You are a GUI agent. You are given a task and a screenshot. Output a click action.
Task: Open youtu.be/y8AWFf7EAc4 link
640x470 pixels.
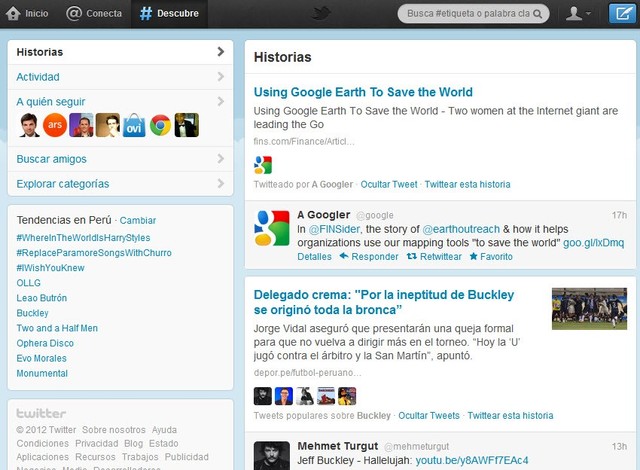[x=472, y=461]
